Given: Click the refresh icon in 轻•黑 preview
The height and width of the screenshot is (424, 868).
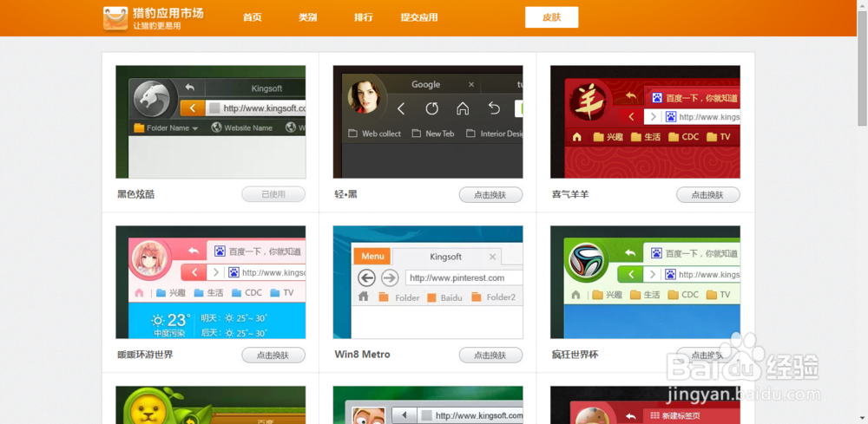Looking at the screenshot, I should point(431,109).
